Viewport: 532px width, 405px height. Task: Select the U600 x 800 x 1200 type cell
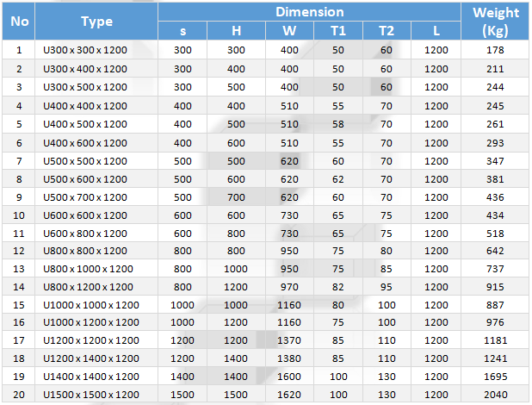pyautogui.click(x=84, y=232)
